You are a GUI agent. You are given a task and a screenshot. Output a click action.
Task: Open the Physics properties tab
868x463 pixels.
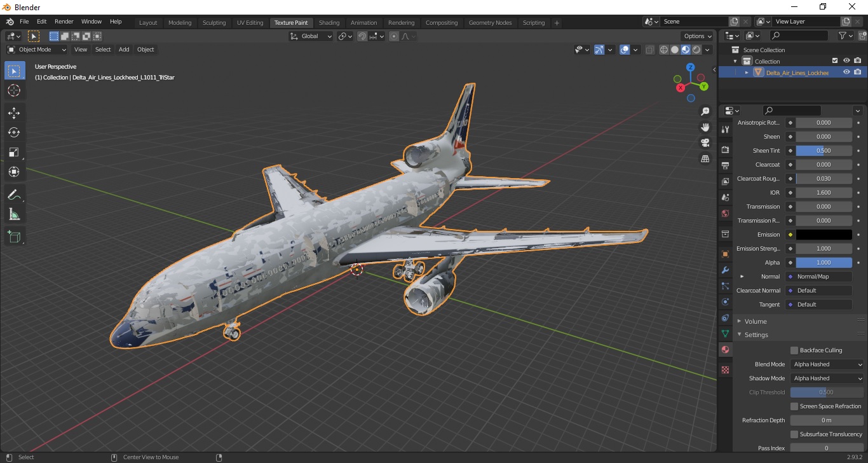[x=725, y=301]
